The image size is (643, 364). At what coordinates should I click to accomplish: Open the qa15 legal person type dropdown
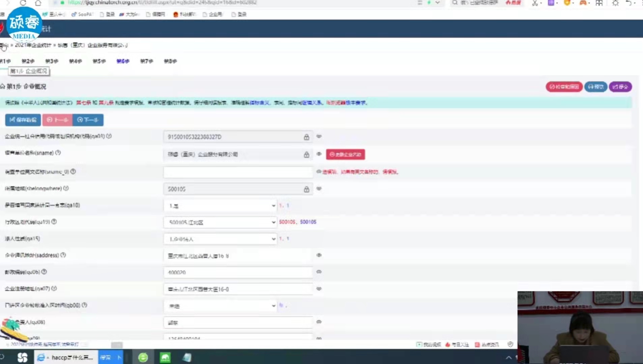(221, 239)
